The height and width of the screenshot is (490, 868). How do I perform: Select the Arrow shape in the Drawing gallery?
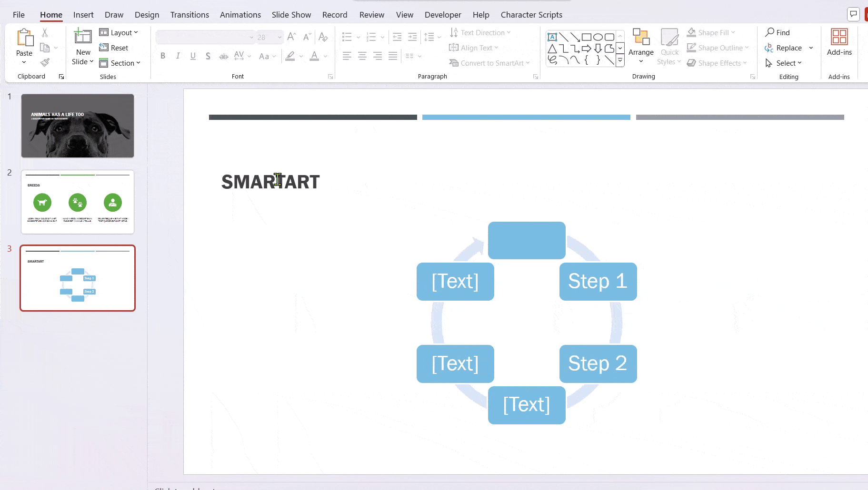(575, 37)
